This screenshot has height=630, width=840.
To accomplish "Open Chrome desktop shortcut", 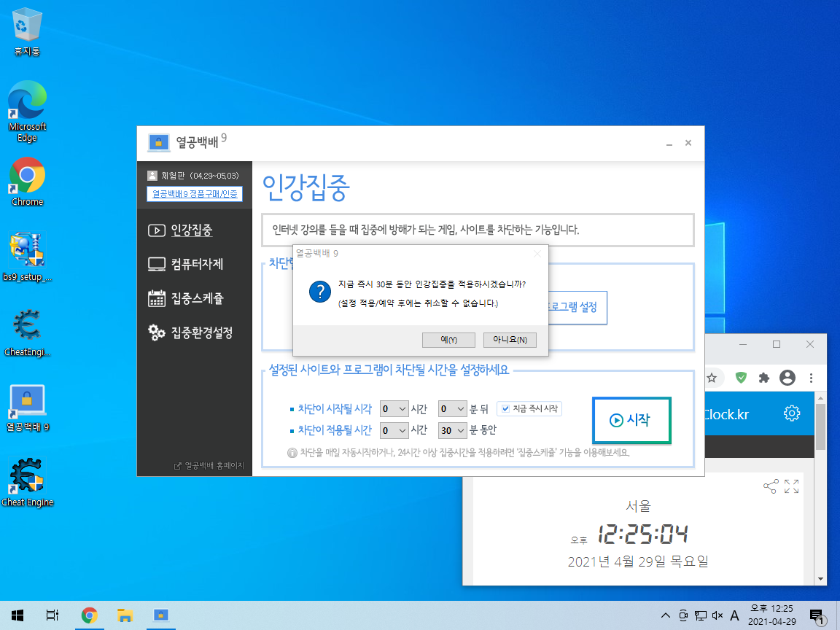I will click(27, 182).
